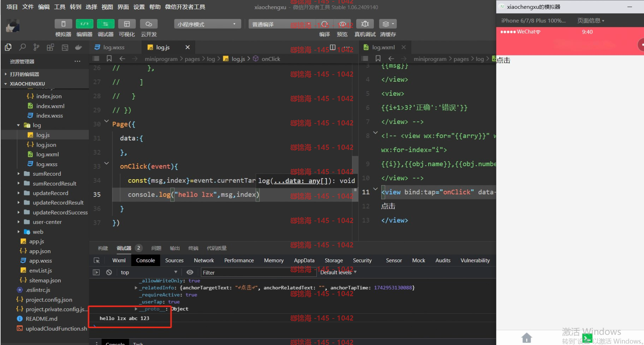Select the Storage devtools tab
This screenshot has width=644, height=345.
pyautogui.click(x=334, y=261)
